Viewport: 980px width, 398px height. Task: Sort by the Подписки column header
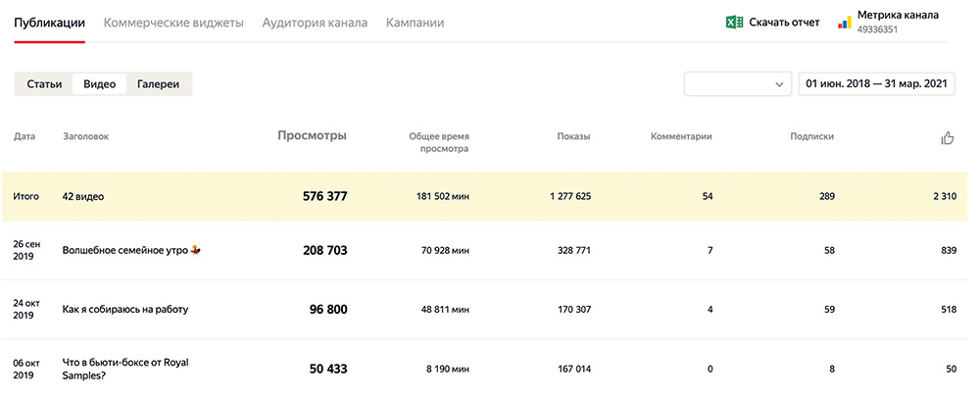pyautogui.click(x=811, y=137)
